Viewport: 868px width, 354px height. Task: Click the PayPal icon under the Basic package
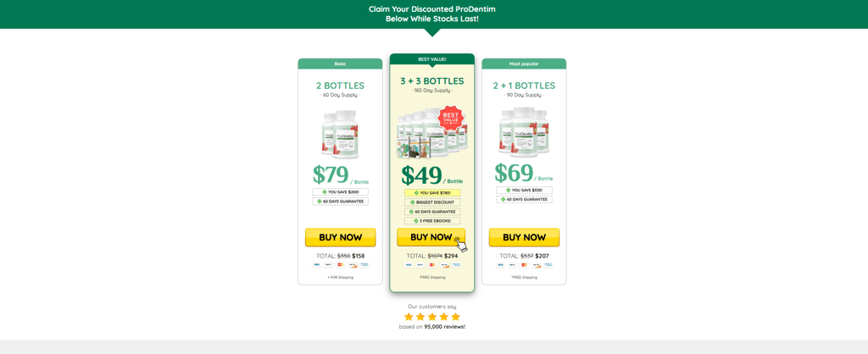click(328, 264)
